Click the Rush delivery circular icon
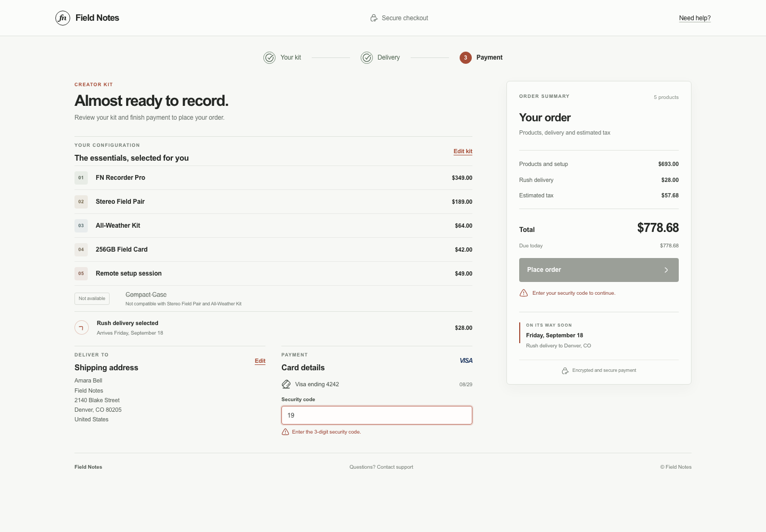Screen dimensions: 766x532 (81, 328)
